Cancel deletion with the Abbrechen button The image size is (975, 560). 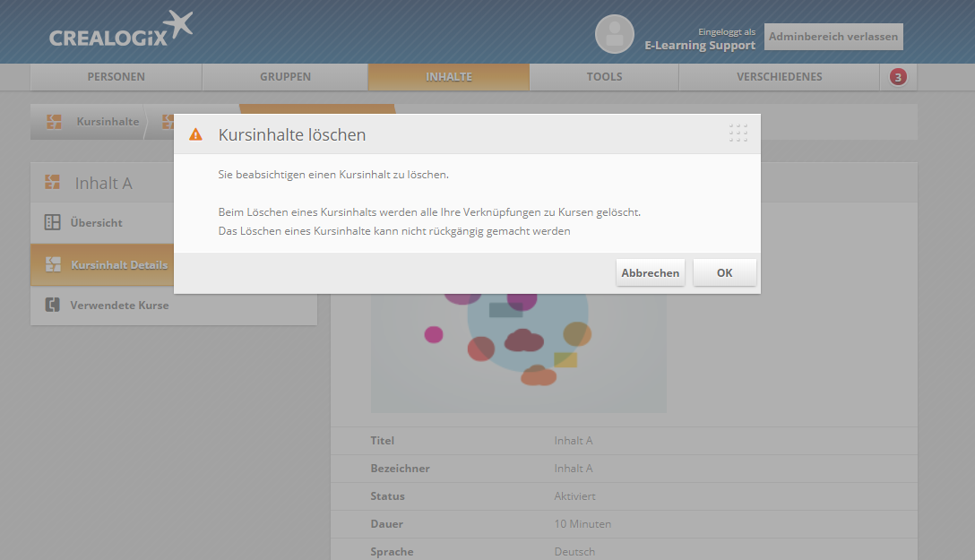[x=650, y=273]
